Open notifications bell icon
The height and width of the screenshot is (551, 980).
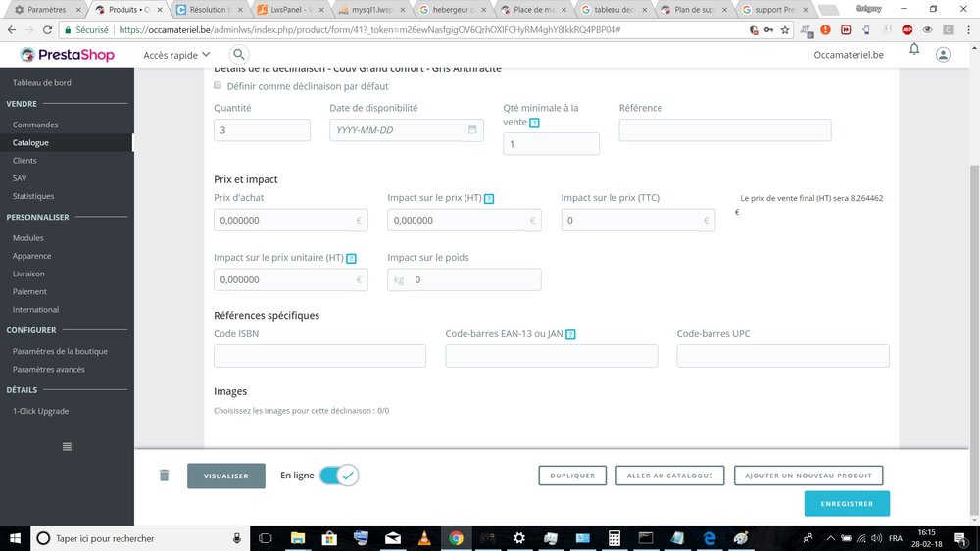click(x=913, y=49)
